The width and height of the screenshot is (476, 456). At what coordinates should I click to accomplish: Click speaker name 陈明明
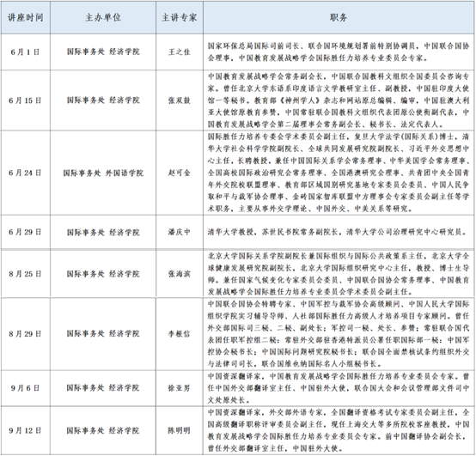pyautogui.click(x=180, y=430)
